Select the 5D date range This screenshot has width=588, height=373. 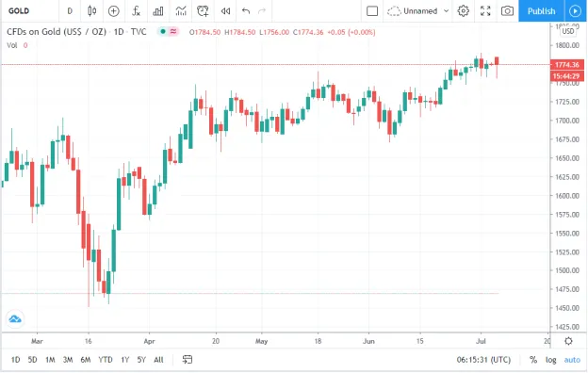pyautogui.click(x=32, y=360)
